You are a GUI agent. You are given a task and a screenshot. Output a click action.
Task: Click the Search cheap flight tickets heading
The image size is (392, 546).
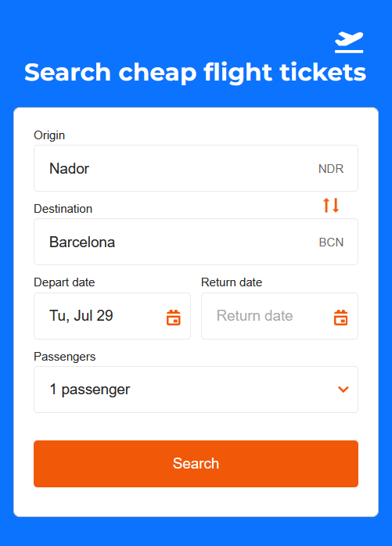pos(195,73)
